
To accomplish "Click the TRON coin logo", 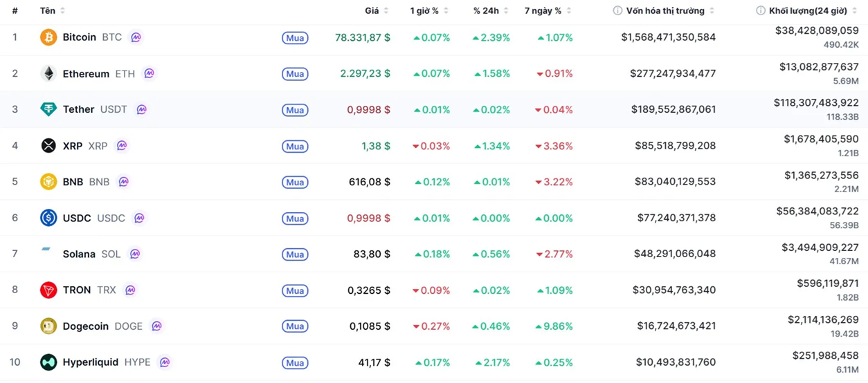I will [x=48, y=290].
